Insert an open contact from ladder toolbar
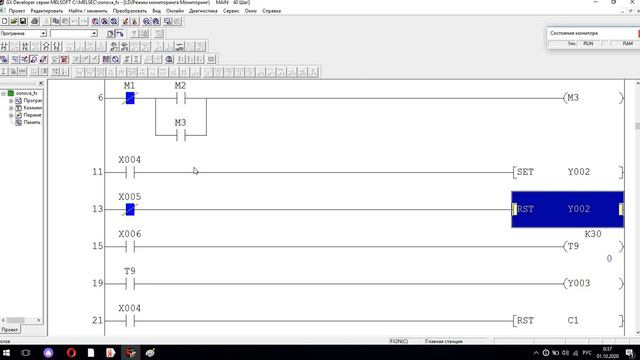The width and height of the screenshot is (640, 360). point(4,46)
